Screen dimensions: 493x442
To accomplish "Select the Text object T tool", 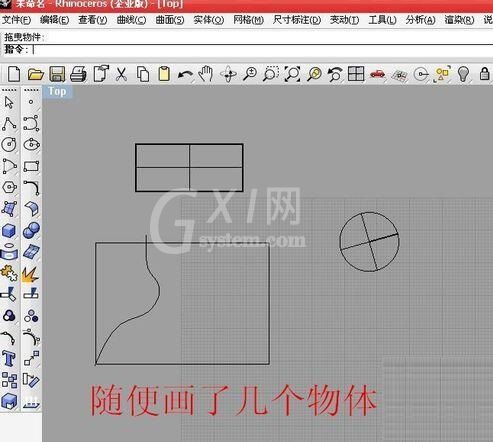I will [x=9, y=358].
